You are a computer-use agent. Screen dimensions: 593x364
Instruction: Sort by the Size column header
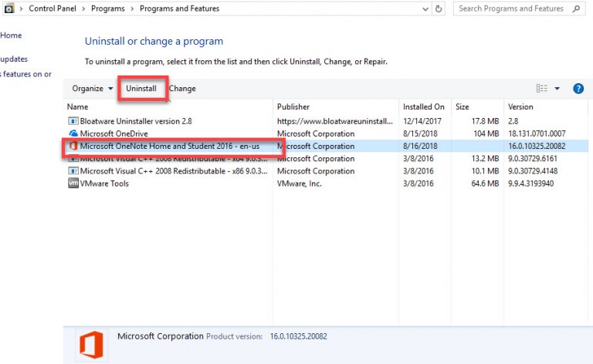coord(463,107)
